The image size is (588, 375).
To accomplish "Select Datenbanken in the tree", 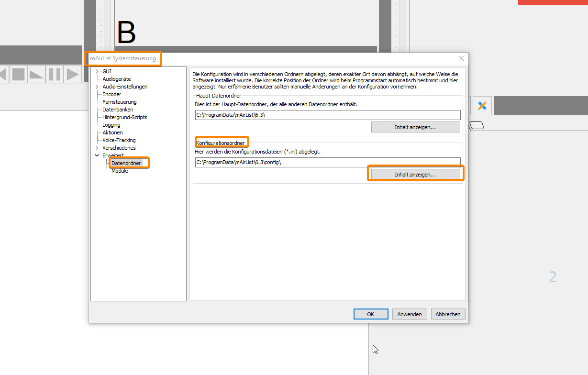I will coord(118,110).
